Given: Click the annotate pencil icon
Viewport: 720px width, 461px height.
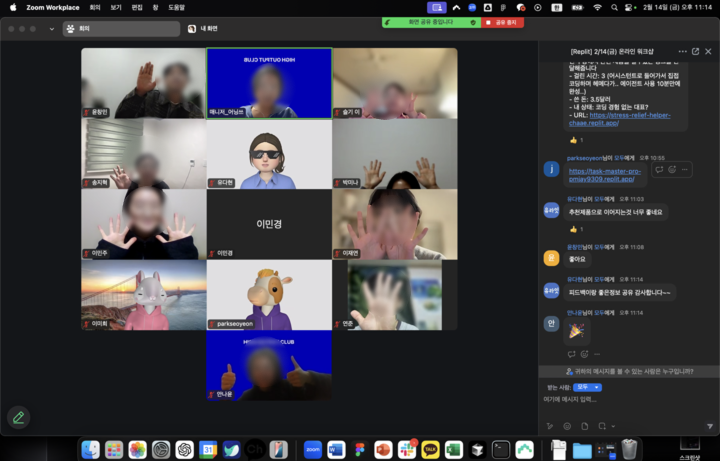Looking at the screenshot, I should tap(18, 417).
